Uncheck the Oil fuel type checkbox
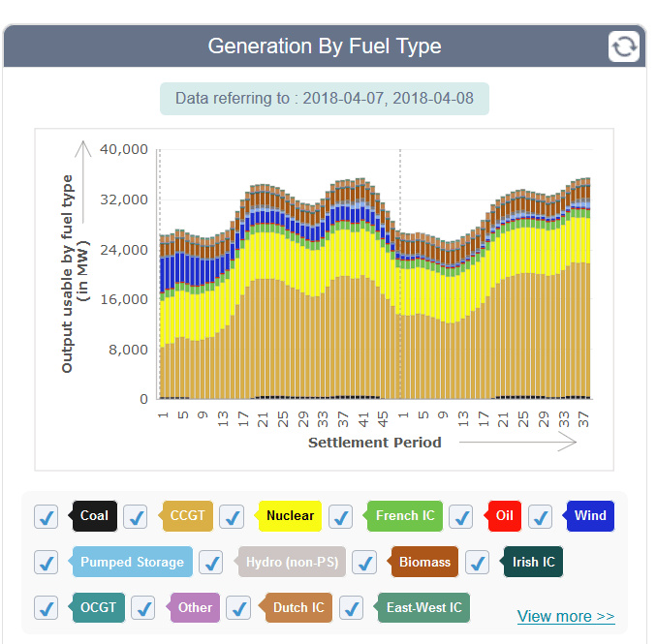 tap(461, 517)
